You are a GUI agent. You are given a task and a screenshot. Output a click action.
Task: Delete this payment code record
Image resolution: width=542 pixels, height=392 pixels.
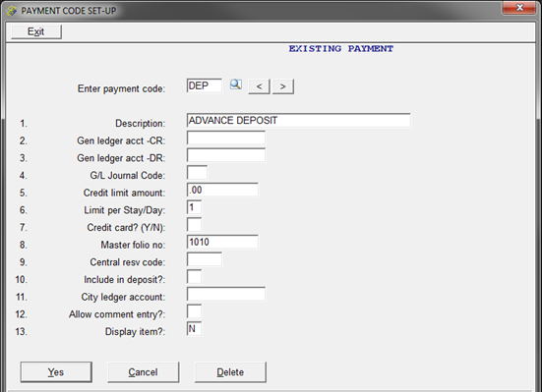coord(230,372)
